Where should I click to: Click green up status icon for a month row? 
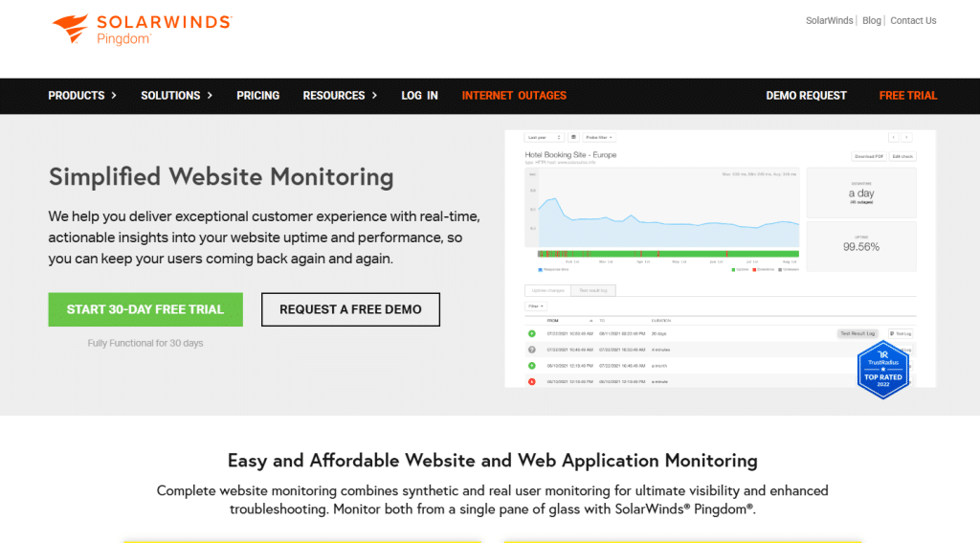[532, 365]
